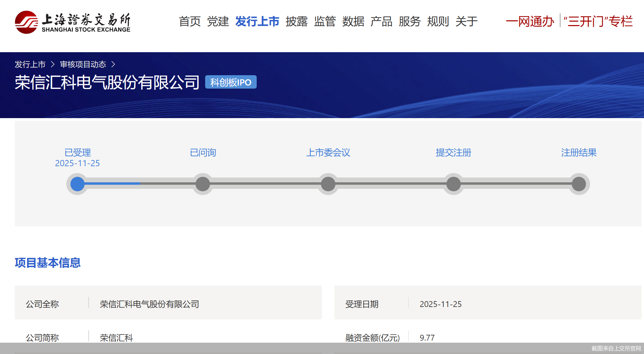Click the 科创板IPO badge
644x354 pixels.
click(231, 82)
